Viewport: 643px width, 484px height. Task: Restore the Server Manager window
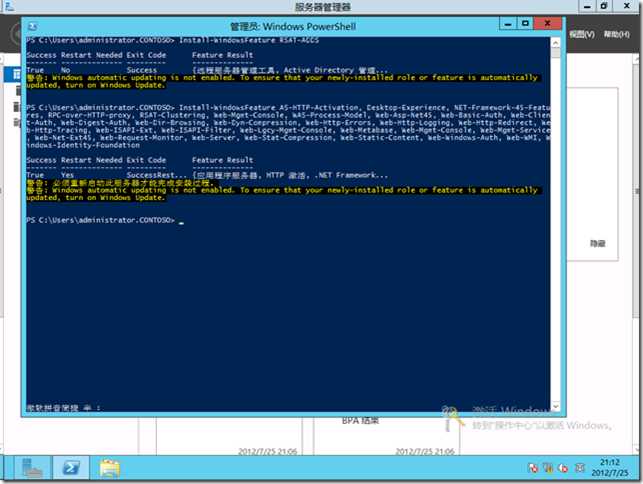coord(604,6)
